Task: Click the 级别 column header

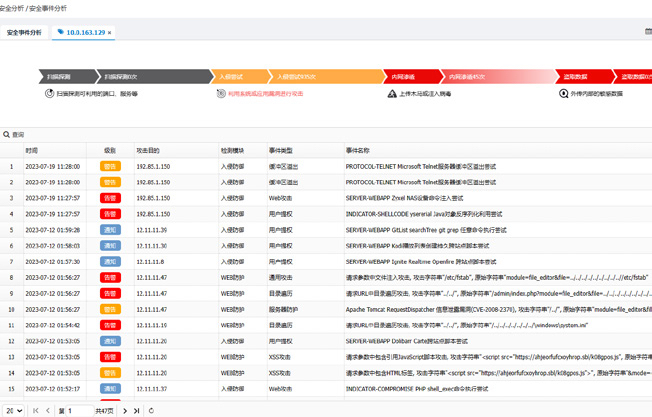Action: [110, 150]
